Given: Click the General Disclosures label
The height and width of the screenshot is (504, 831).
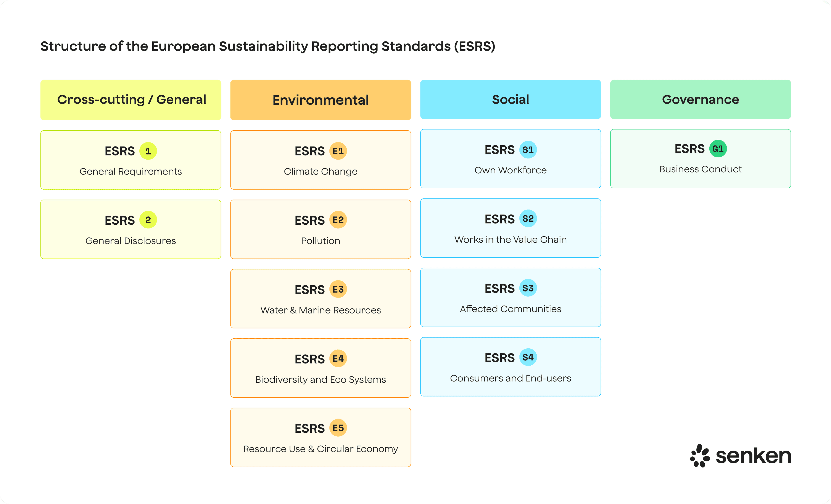Looking at the screenshot, I should point(130,241).
